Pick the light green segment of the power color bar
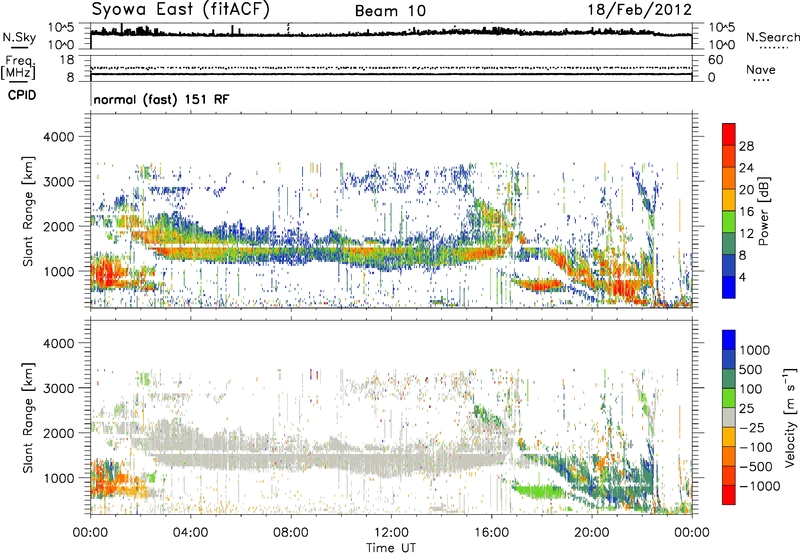Viewport: 800px width, 554px height. coord(729,222)
